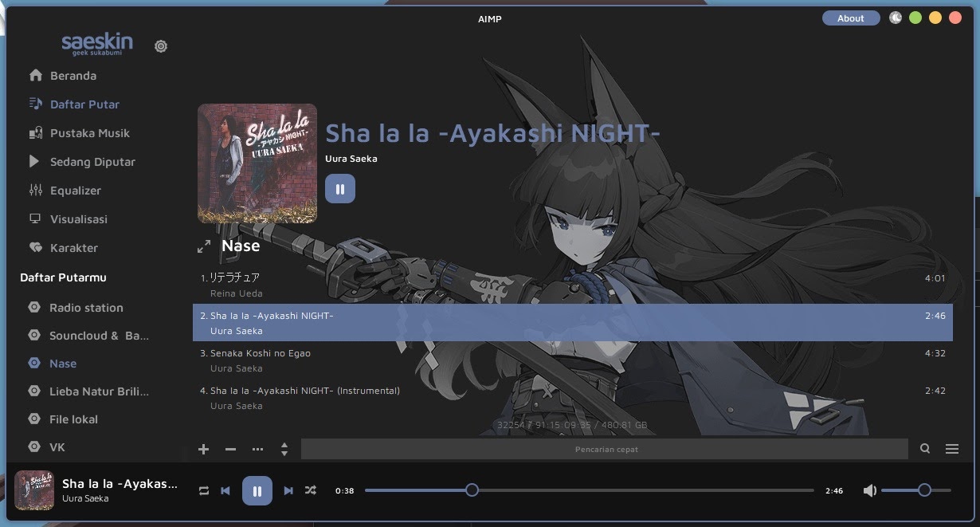
Task: Add files with the plus button
Action: (x=203, y=449)
